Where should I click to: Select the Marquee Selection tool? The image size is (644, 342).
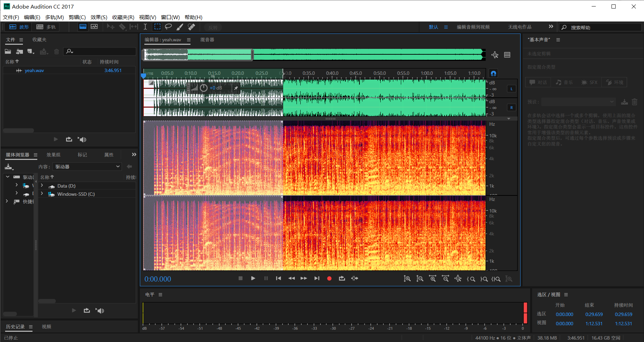pyautogui.click(x=157, y=27)
